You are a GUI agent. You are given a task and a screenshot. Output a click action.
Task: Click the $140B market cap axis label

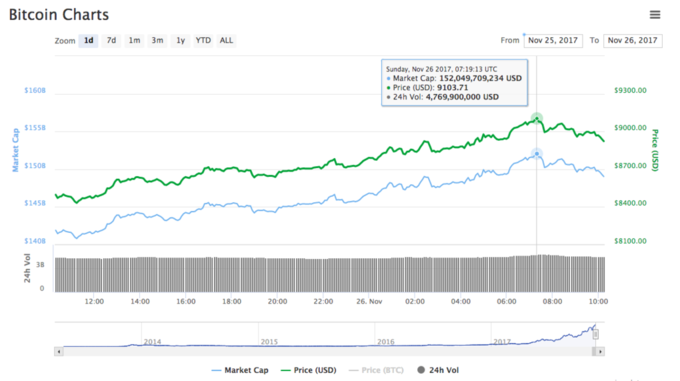[35, 241]
